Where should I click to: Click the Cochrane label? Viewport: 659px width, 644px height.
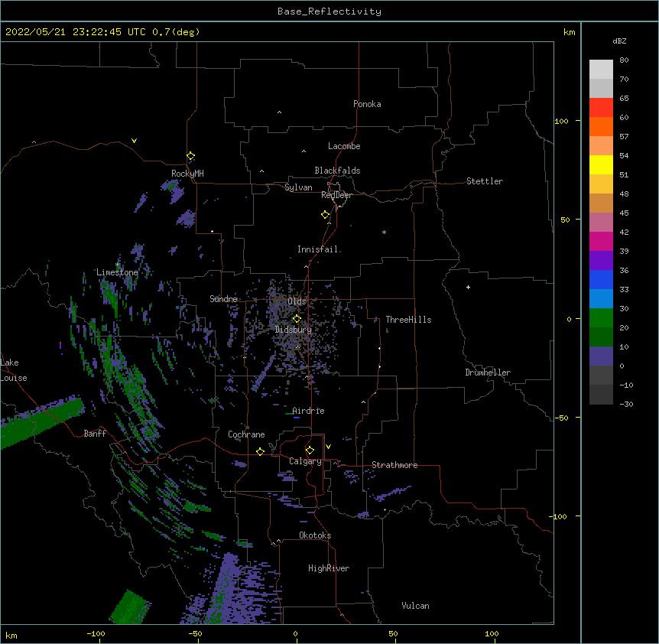click(x=246, y=434)
